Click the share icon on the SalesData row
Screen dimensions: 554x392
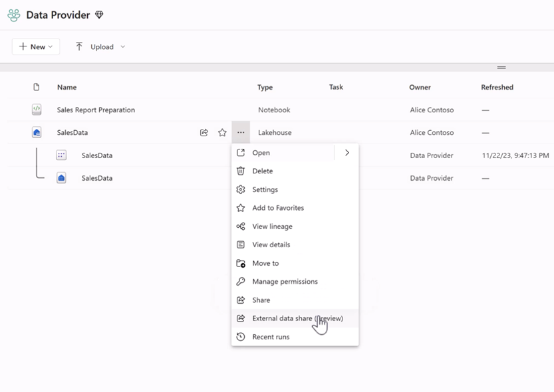pyautogui.click(x=204, y=133)
